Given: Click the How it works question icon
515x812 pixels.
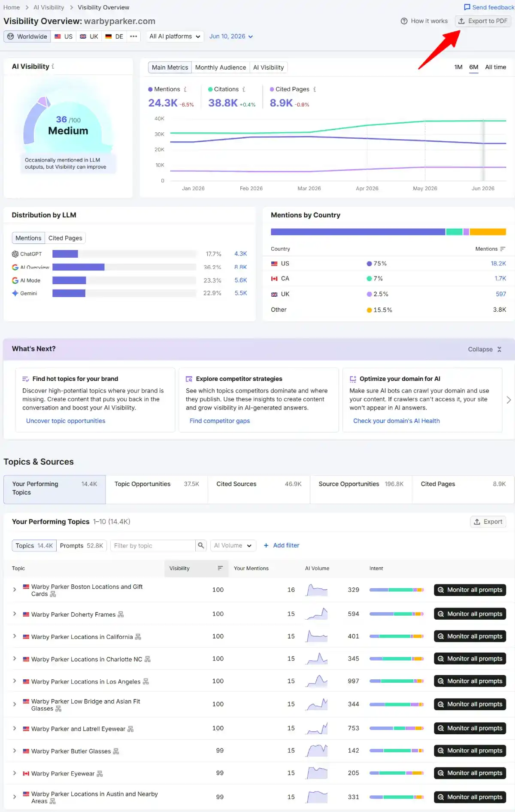Looking at the screenshot, I should (x=404, y=21).
